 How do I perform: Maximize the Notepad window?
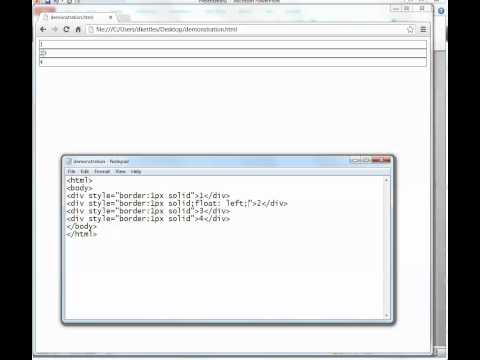coord(366,160)
